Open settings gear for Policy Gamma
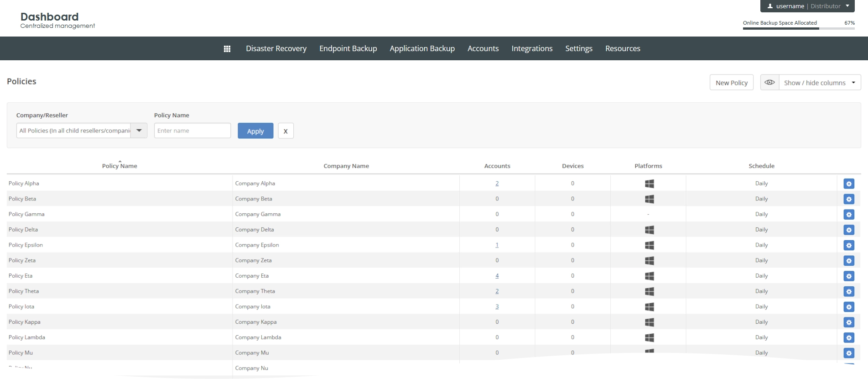Screen dimensions: 868x379 pyautogui.click(x=849, y=215)
